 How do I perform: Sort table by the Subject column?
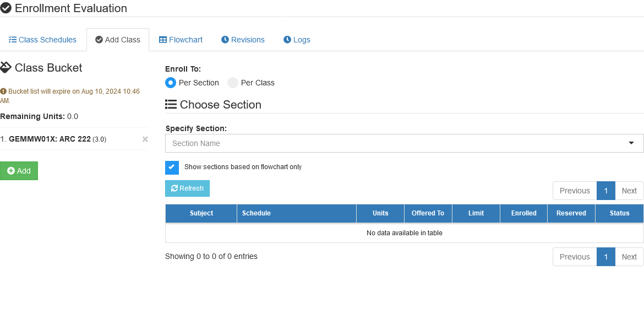[x=201, y=213]
